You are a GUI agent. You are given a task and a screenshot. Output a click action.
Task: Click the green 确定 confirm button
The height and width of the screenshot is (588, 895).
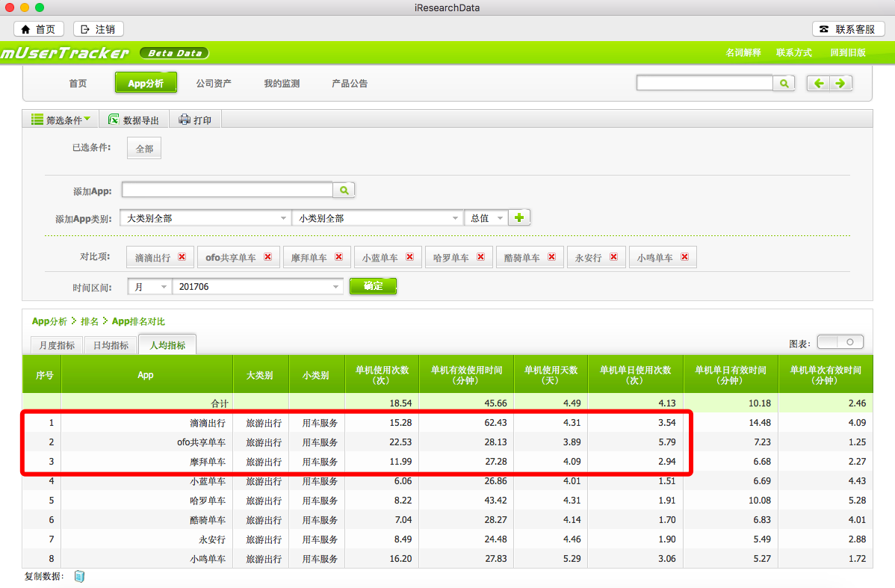(373, 286)
